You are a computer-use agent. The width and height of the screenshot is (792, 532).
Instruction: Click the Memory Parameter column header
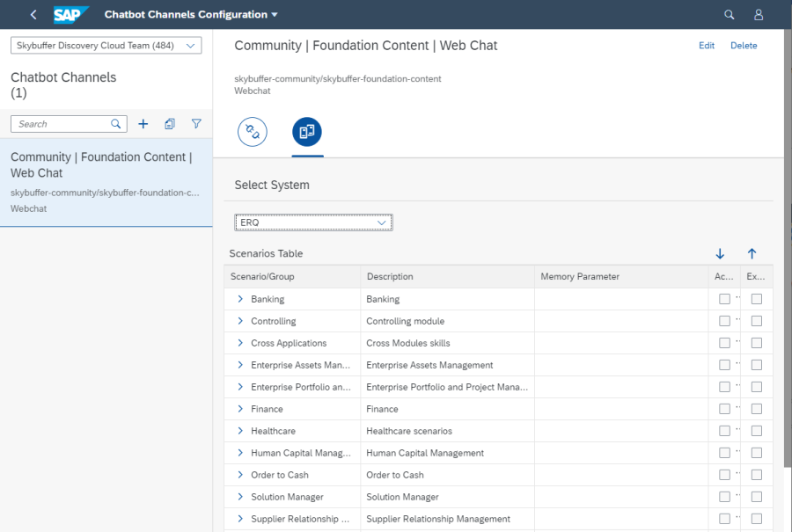click(x=621, y=277)
